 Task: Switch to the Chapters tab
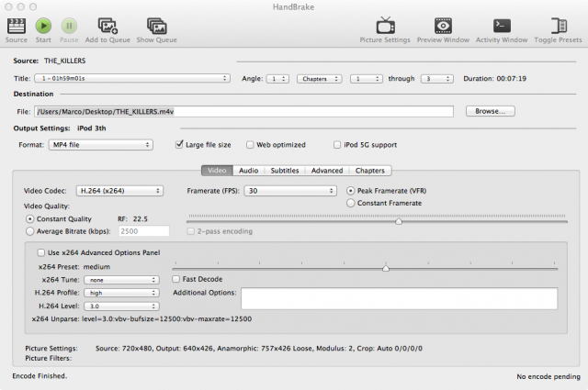[370, 171]
